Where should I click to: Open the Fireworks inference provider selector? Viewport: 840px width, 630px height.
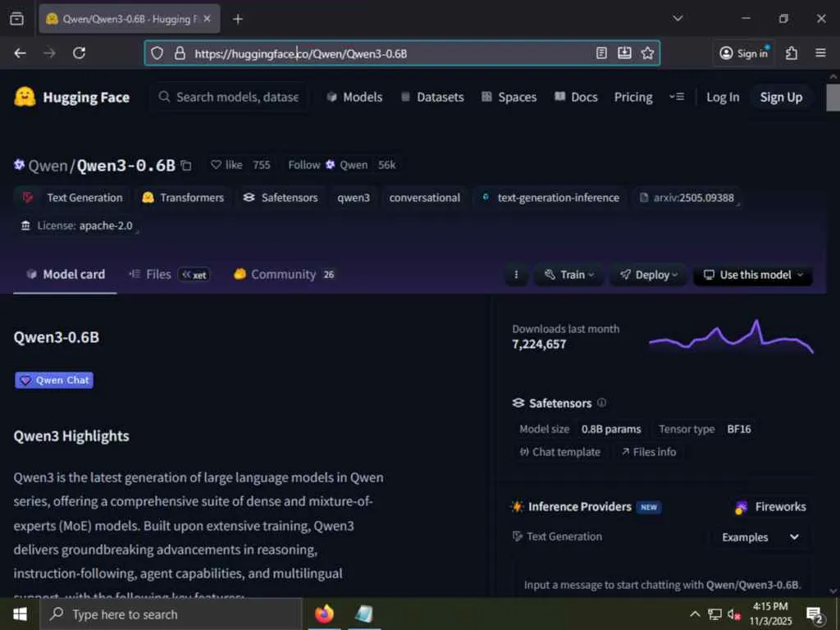click(771, 507)
